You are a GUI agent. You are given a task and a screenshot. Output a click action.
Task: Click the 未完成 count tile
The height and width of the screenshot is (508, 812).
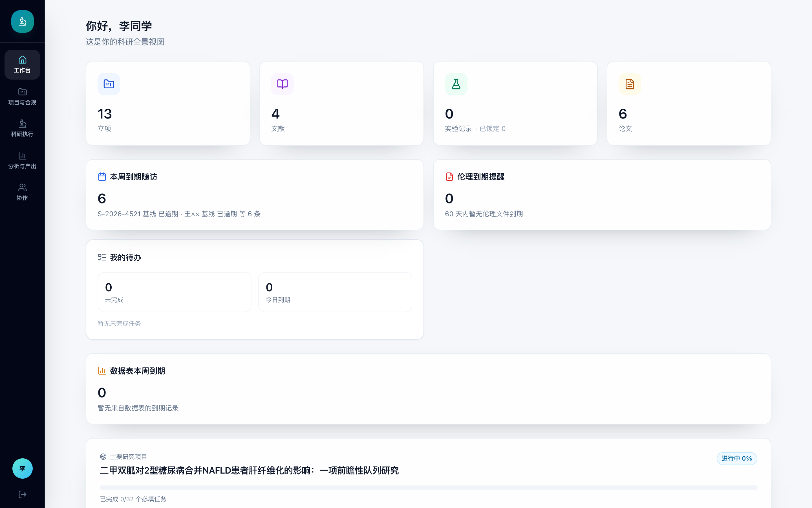pos(175,292)
